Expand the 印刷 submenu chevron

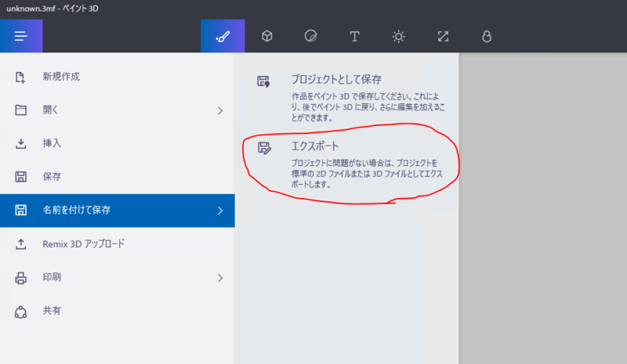220,278
